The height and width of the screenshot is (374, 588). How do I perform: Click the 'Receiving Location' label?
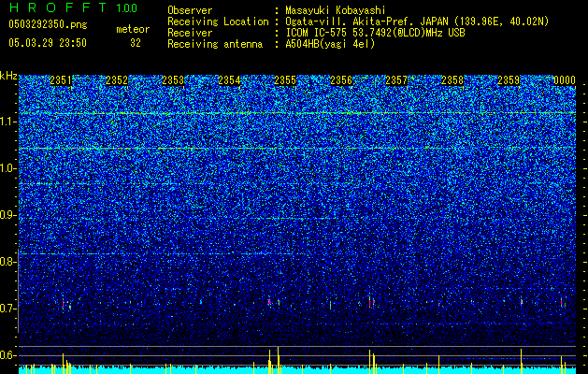tap(218, 22)
